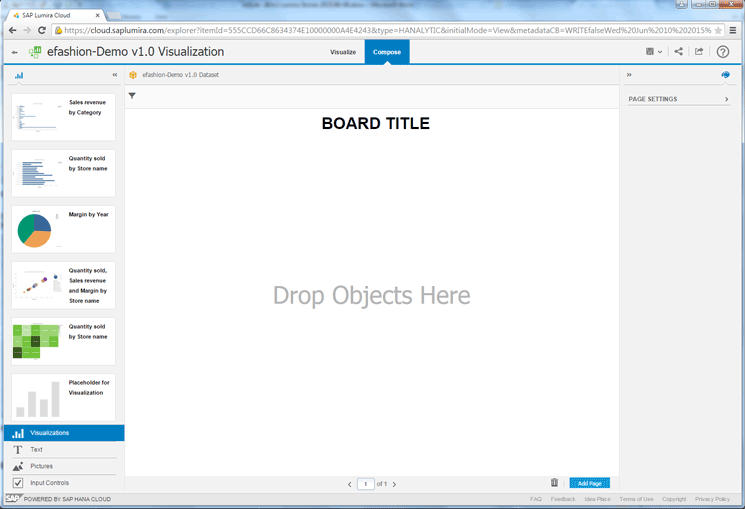Open the Help question mark icon
The image size is (745, 509).
click(x=723, y=52)
